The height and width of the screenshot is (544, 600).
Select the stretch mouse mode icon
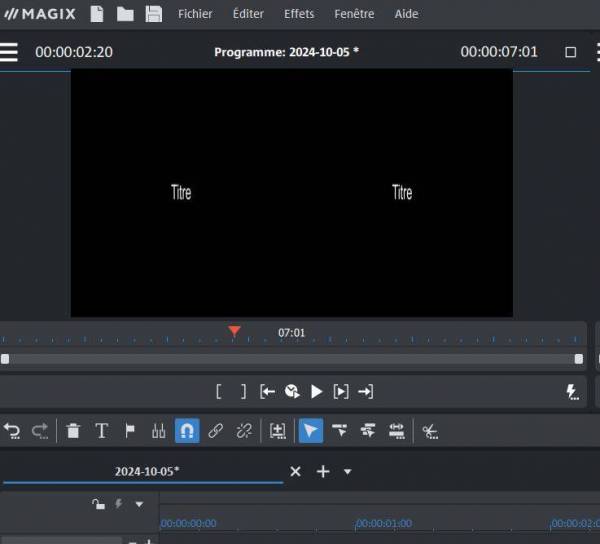397,431
